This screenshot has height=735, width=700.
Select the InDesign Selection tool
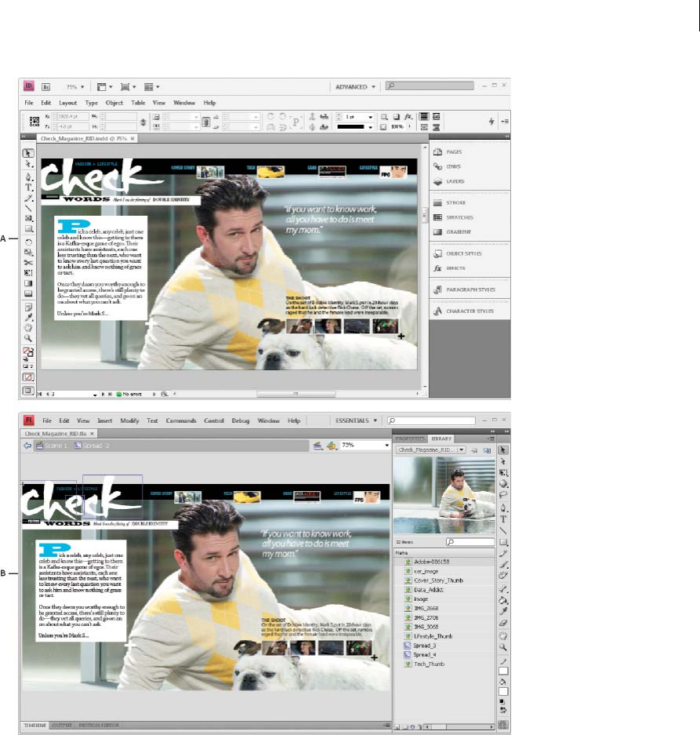click(28, 153)
